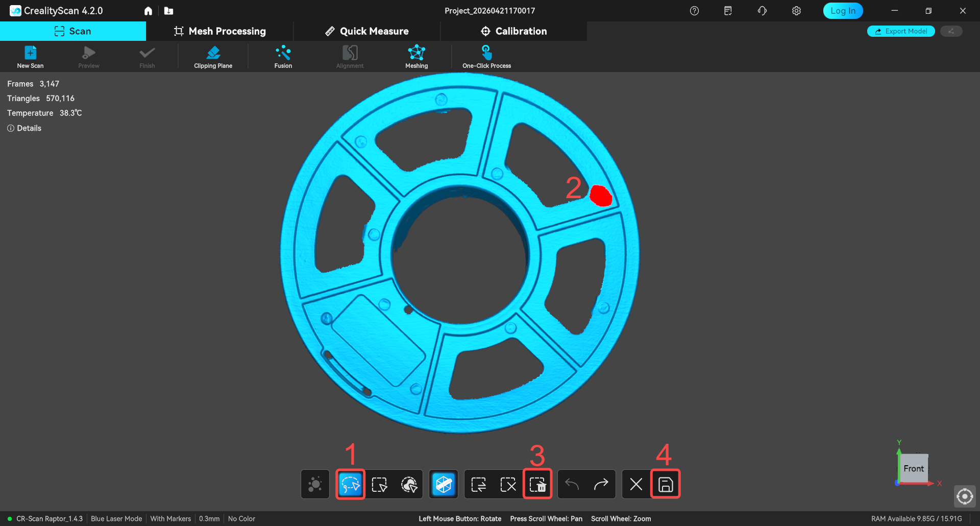980x526 pixels.
Task: Save edits with the floppy disk icon
Action: 665,484
